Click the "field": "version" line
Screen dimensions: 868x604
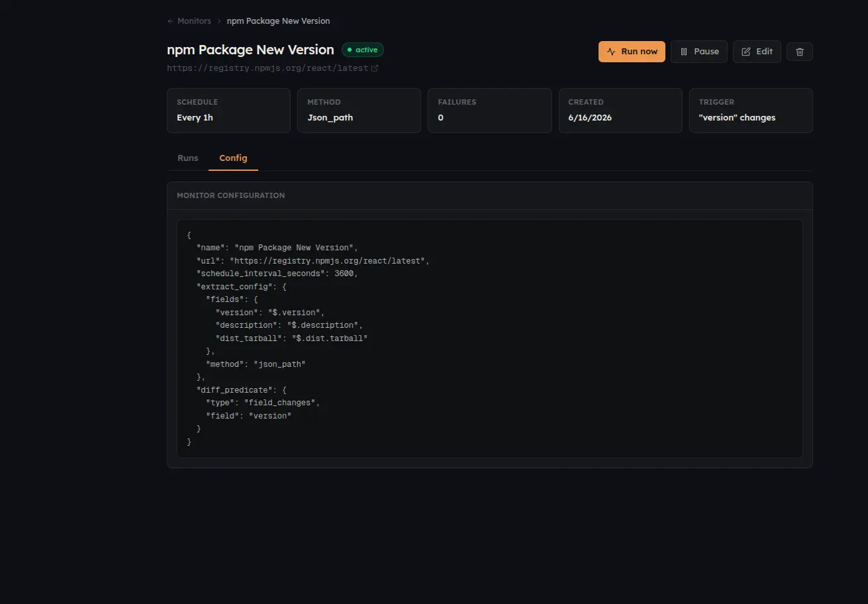click(x=249, y=416)
